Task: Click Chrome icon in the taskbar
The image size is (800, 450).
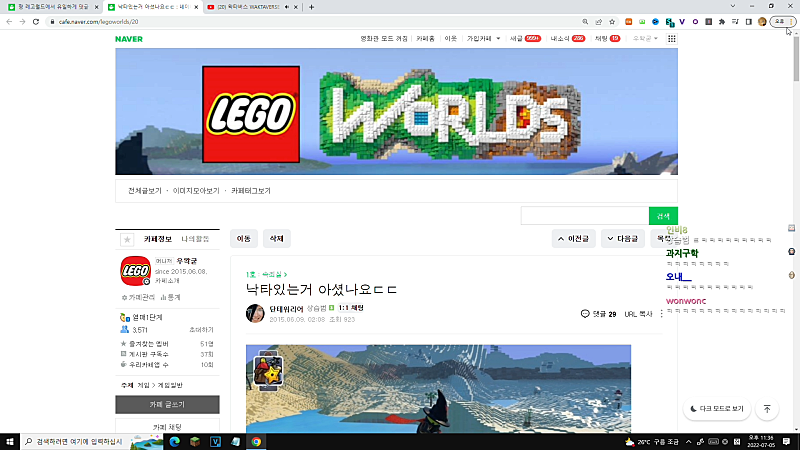Action: click(256, 441)
